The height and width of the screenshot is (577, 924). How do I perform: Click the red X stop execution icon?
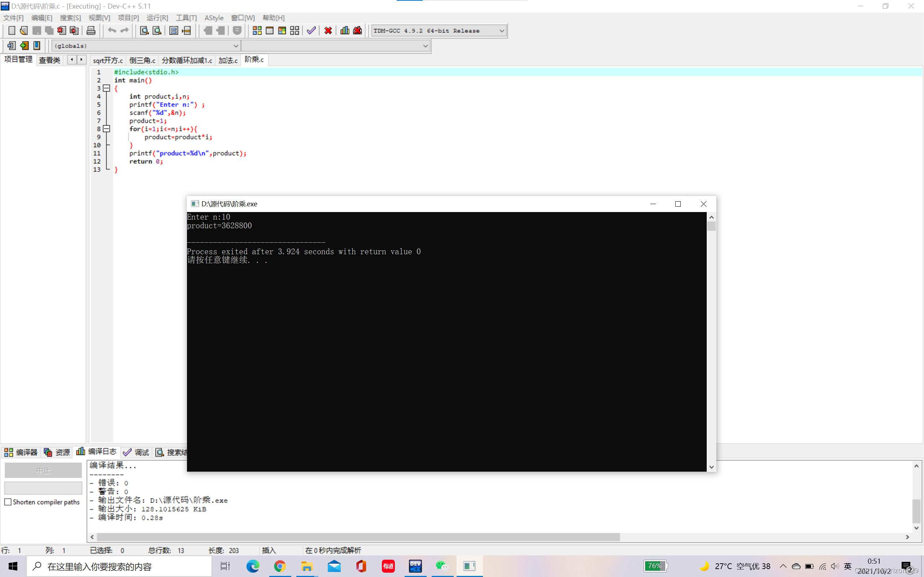tap(328, 31)
